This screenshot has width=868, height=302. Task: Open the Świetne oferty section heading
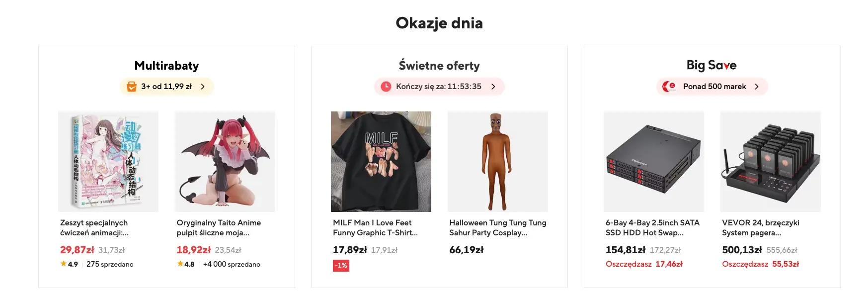439,66
